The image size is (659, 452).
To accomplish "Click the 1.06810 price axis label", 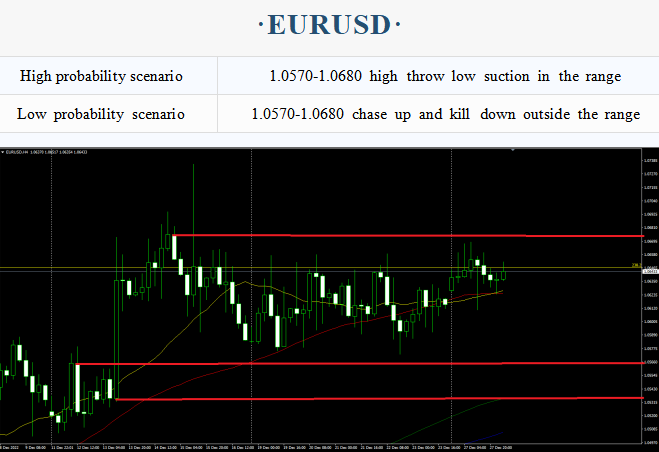I will tap(651, 227).
